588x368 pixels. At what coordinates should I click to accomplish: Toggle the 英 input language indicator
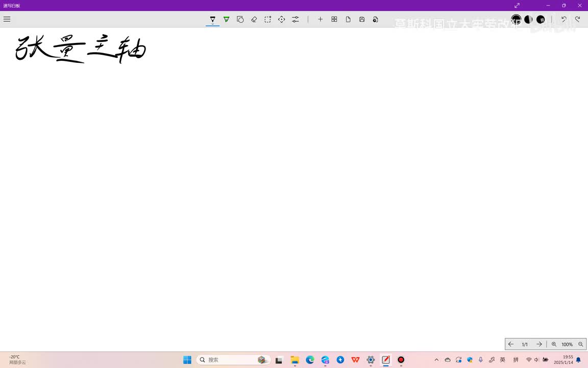point(502,360)
